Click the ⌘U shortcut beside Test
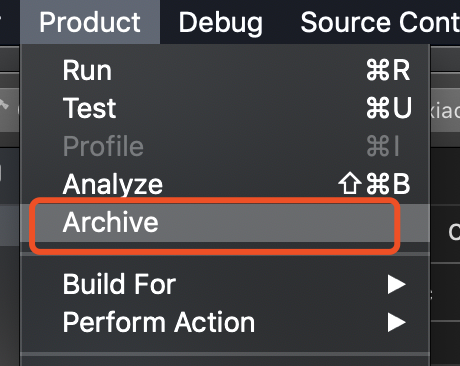 [389, 108]
